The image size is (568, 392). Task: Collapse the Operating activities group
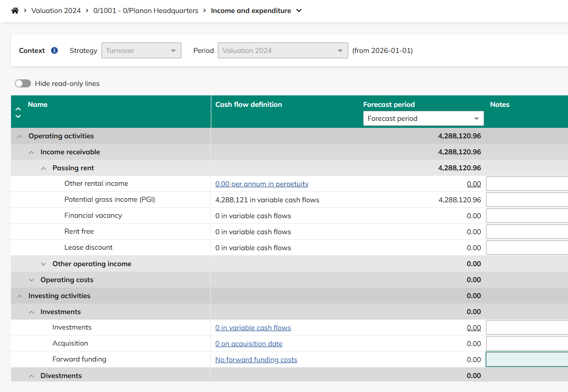pos(19,136)
